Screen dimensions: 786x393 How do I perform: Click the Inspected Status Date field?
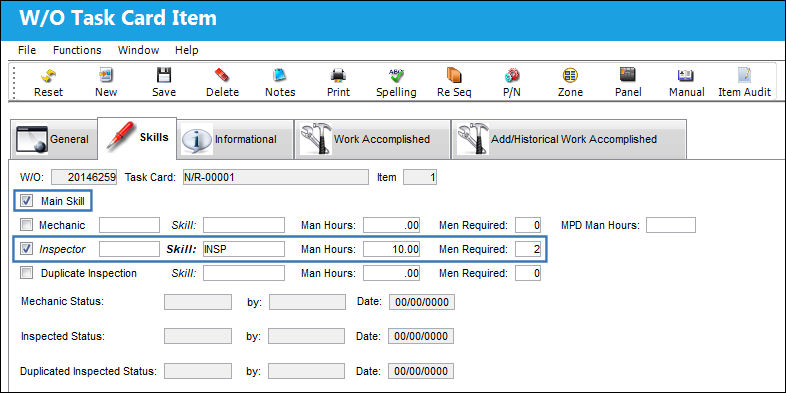coord(421,336)
